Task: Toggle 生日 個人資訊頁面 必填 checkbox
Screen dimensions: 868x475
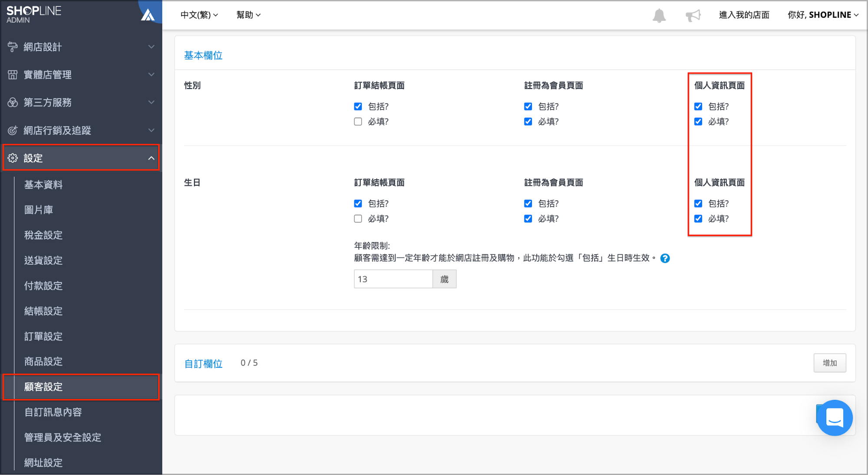Action: pos(698,219)
